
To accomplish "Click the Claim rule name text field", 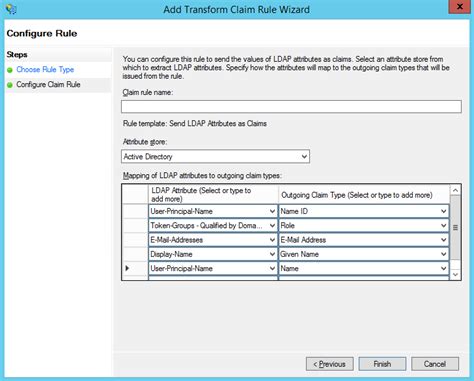I will coord(291,107).
